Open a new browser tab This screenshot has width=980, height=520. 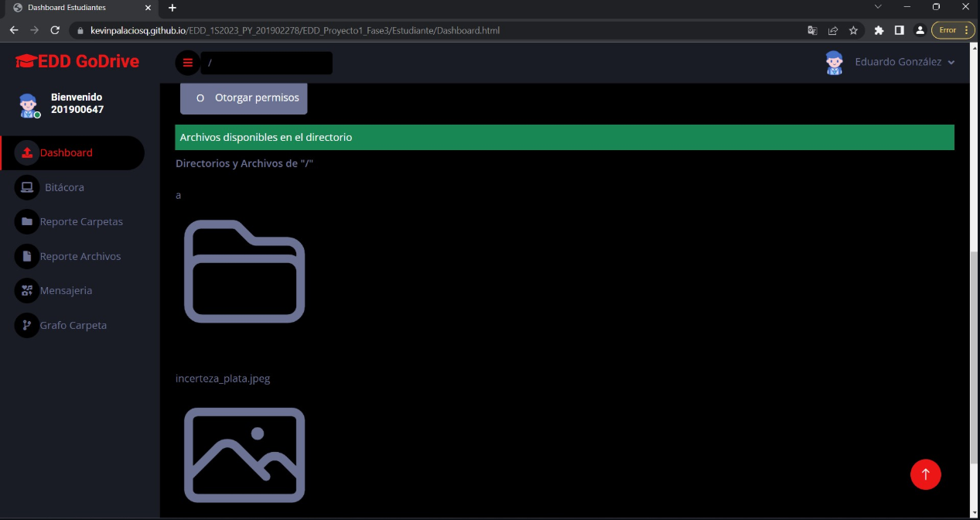click(x=172, y=8)
